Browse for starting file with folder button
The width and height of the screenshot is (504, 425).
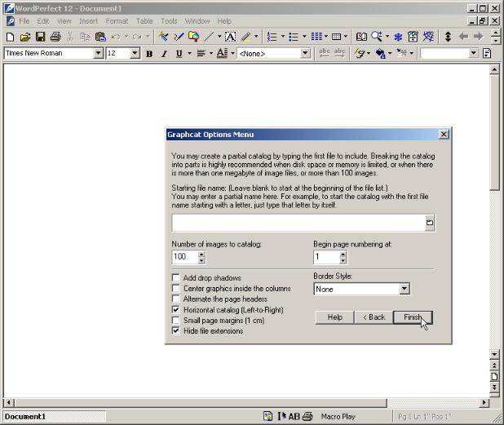[430, 223]
